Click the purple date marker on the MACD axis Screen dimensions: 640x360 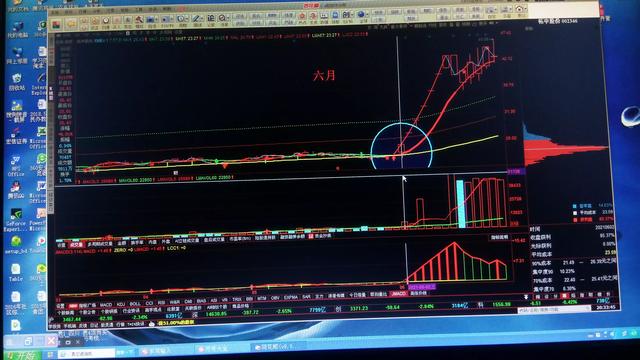pyautogui.click(x=422, y=287)
